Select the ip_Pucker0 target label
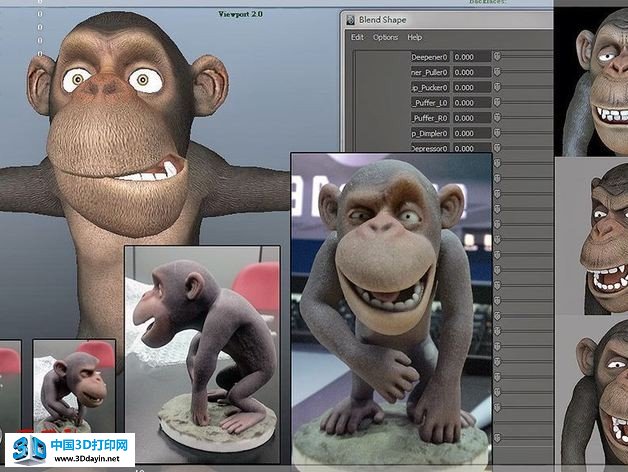Image resolution: width=628 pixels, height=472 pixels. 430,88
